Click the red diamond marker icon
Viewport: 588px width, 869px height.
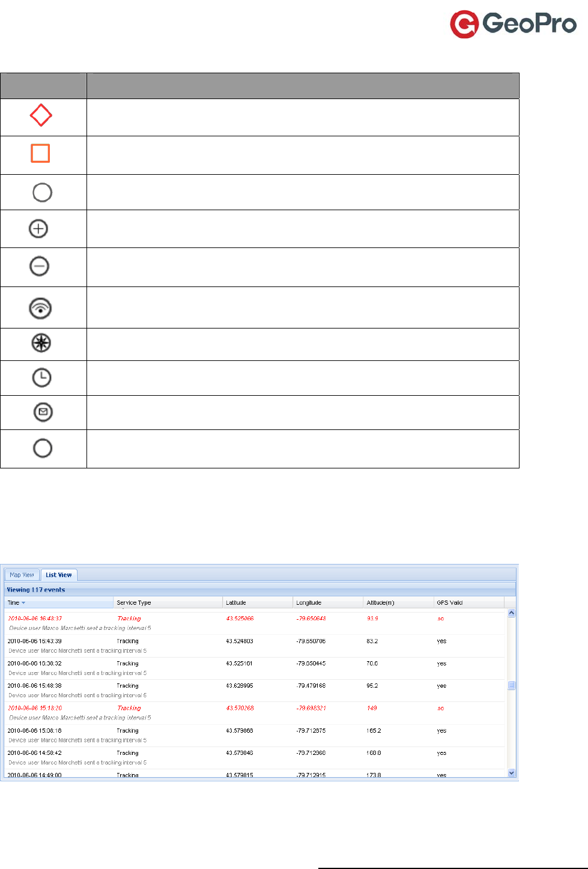click(x=41, y=115)
